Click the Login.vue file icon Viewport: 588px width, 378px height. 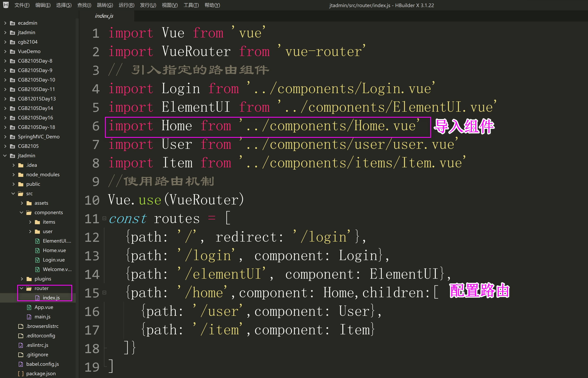click(37, 260)
